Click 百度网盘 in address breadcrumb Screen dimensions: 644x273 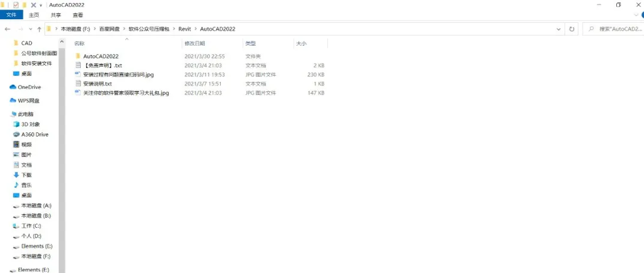[x=109, y=29]
